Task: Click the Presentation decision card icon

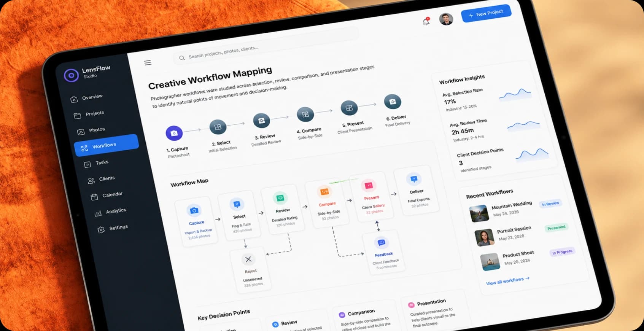Action: pyautogui.click(x=411, y=305)
